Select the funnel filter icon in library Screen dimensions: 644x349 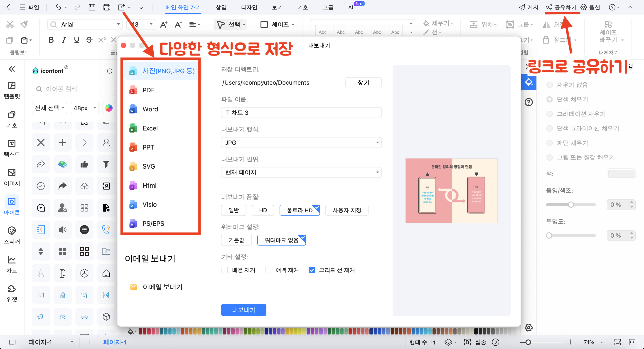106,164
